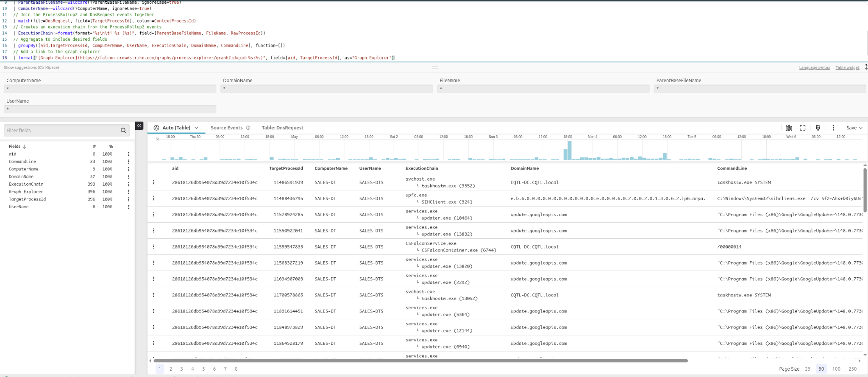Open row menu for TargetProcessId 11488436795
868x377 pixels.
(153, 198)
